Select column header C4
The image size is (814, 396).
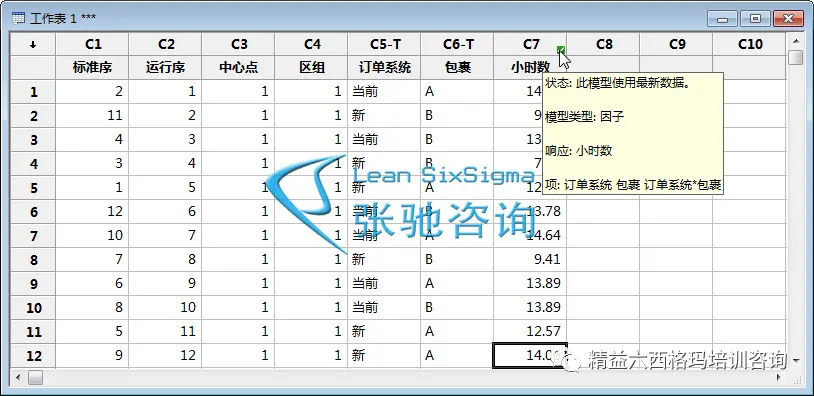pyautogui.click(x=311, y=45)
